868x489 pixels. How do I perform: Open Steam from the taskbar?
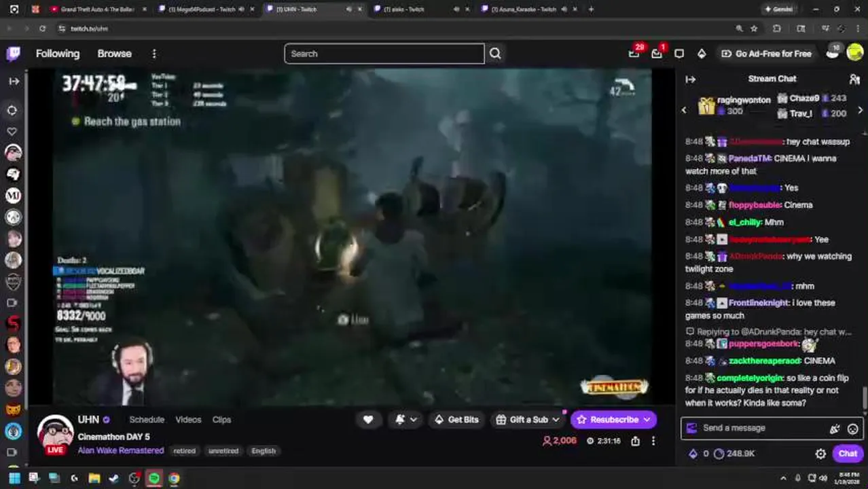(x=114, y=478)
